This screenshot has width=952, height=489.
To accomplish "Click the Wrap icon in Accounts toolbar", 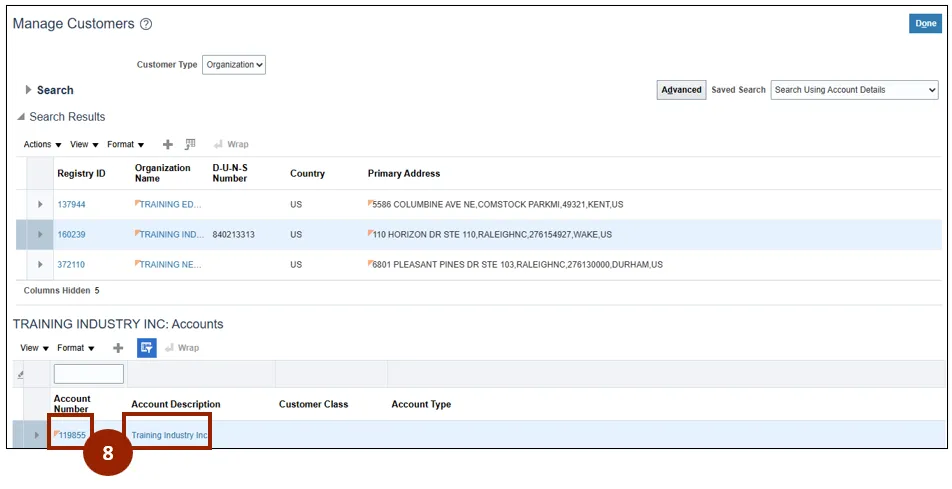I will click(181, 348).
